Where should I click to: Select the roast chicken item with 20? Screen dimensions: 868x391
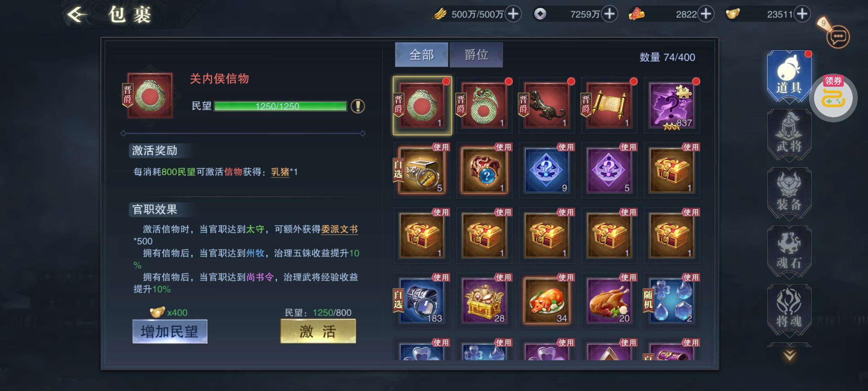coord(609,300)
